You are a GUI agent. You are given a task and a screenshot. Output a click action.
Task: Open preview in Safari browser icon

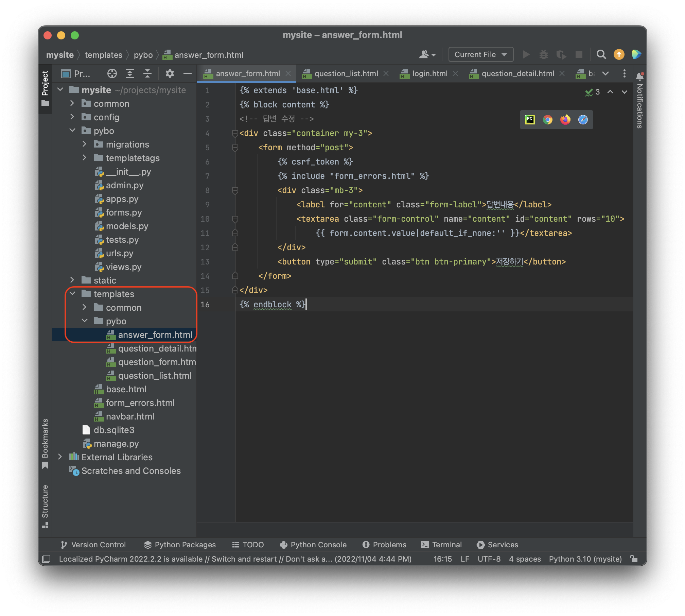(x=583, y=120)
